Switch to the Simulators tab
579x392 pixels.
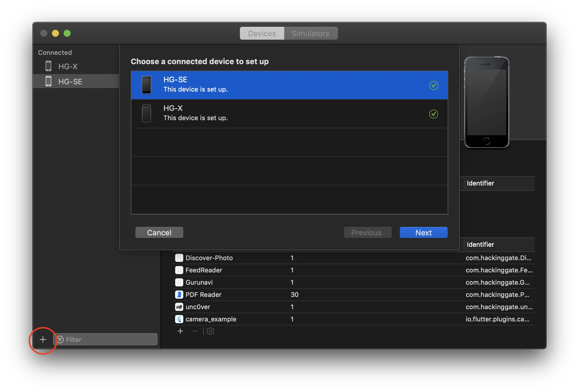click(310, 33)
